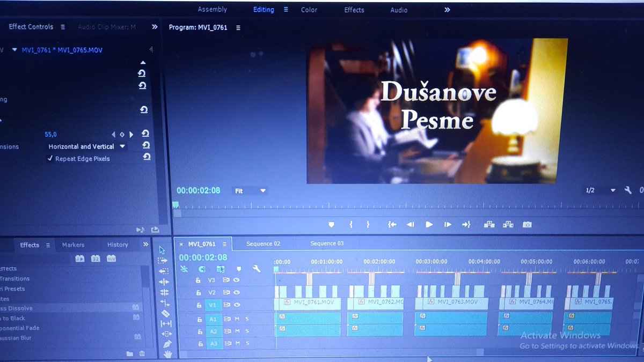The width and height of the screenshot is (644, 362).
Task: Expand Effect Controls panel overflow chevrons
Action: [155, 27]
